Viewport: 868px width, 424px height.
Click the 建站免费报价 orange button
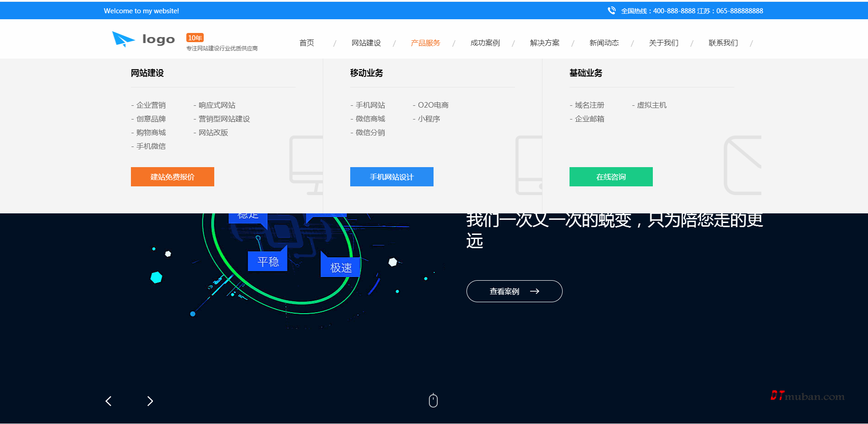pos(173,177)
